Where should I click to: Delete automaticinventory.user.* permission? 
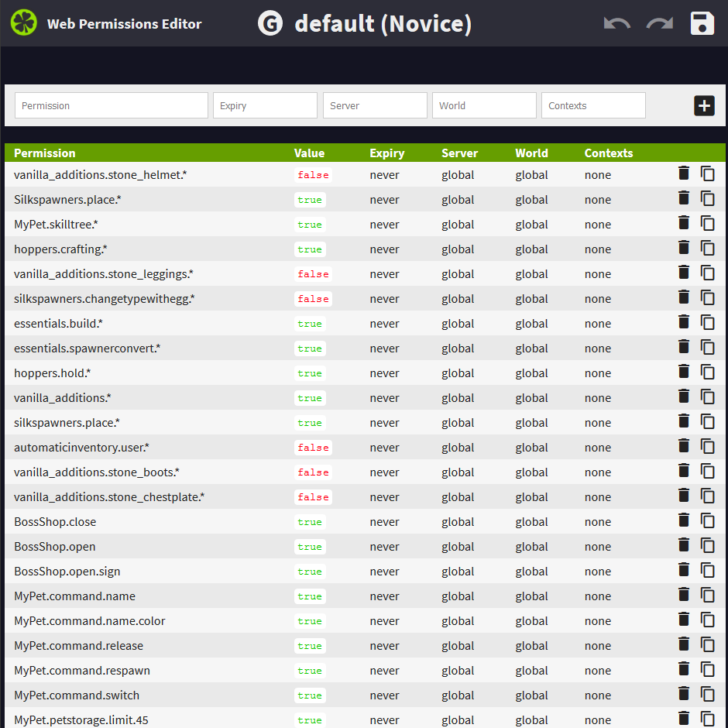click(x=683, y=446)
